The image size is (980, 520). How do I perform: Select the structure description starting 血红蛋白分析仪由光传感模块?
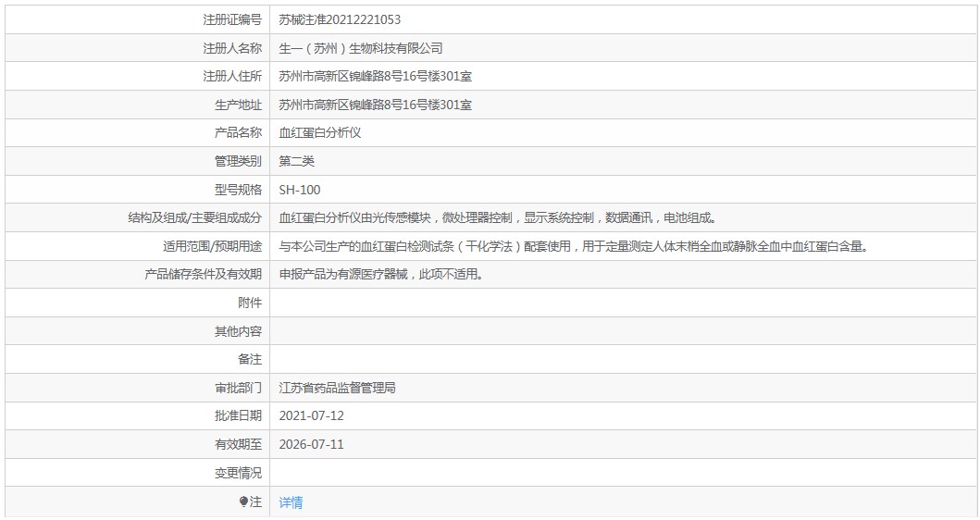pyautogui.click(x=498, y=217)
